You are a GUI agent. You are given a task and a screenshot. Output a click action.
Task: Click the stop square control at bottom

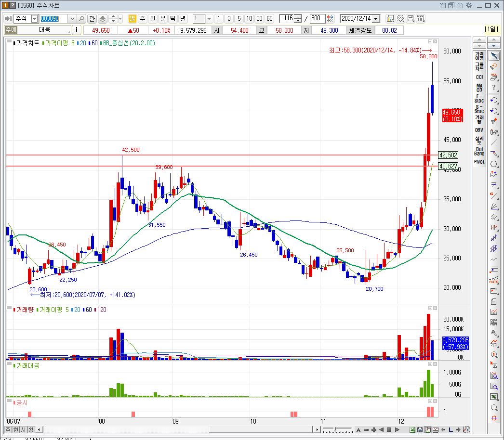(x=389, y=430)
